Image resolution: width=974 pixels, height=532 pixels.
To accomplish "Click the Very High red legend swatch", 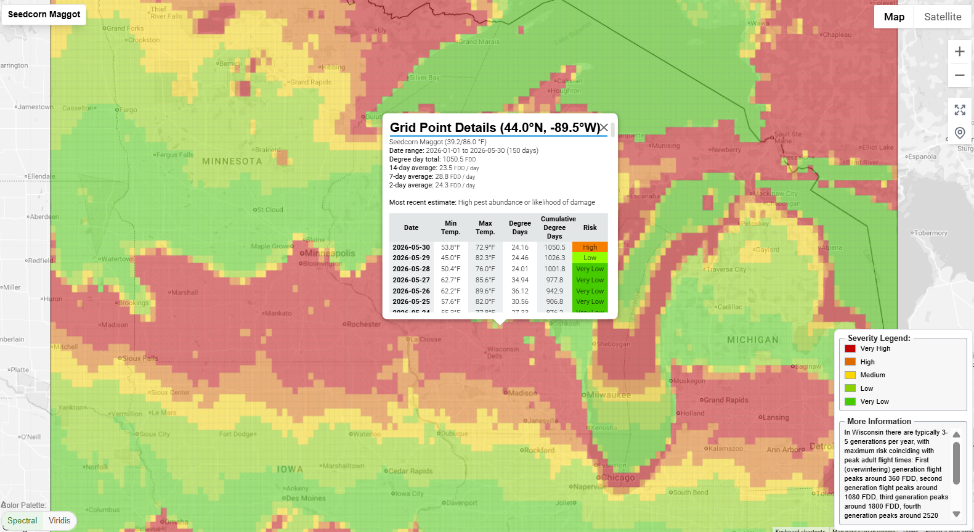I will [850, 349].
